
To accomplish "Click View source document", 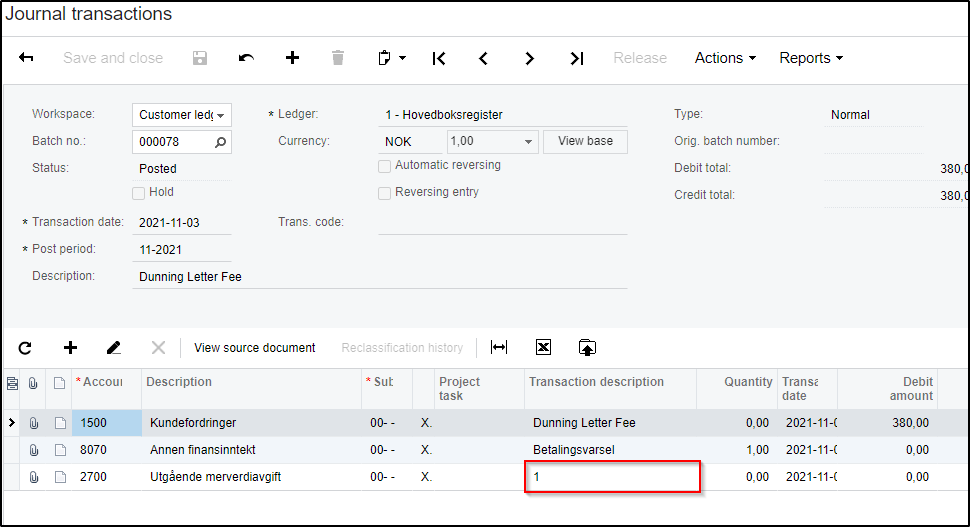I will click(x=255, y=348).
